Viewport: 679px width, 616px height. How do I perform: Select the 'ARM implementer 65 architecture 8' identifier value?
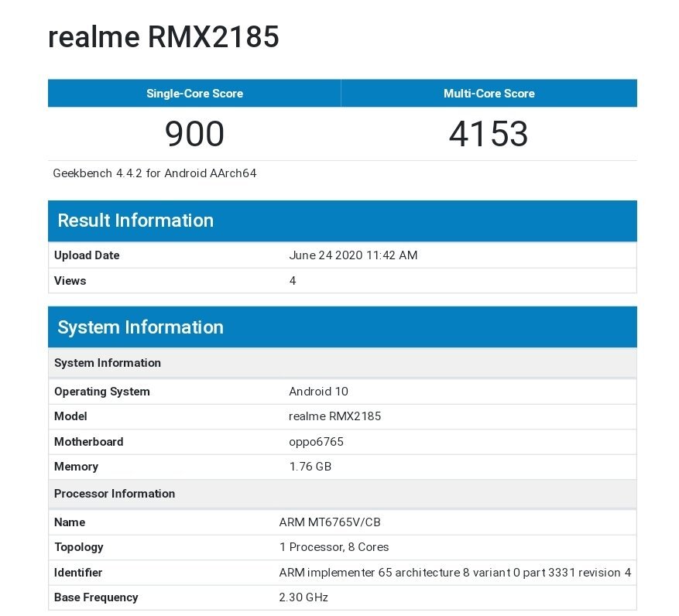point(455,573)
